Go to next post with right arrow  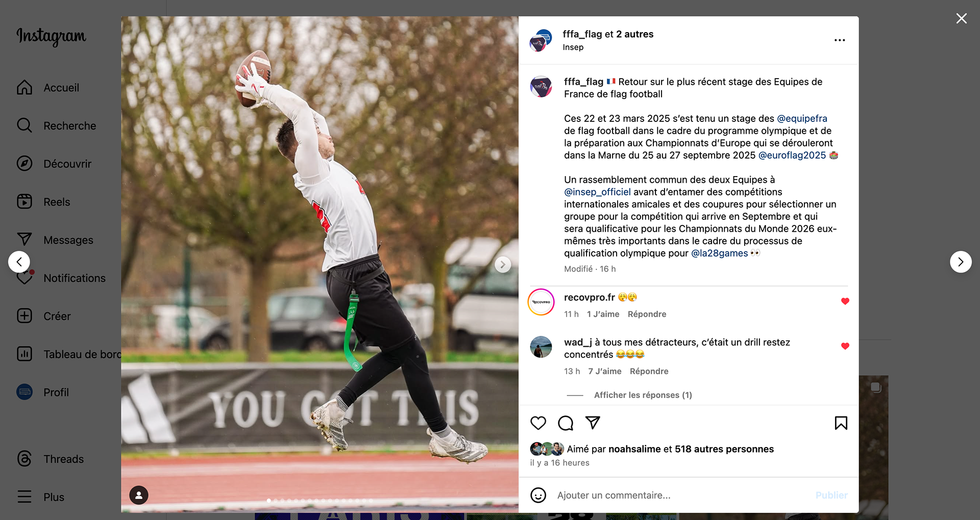pos(960,262)
